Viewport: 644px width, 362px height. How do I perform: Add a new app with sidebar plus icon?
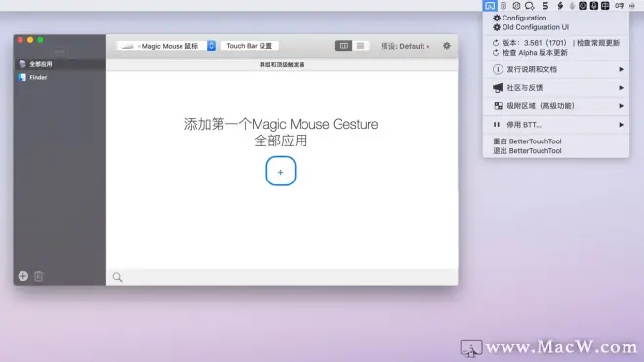click(23, 276)
